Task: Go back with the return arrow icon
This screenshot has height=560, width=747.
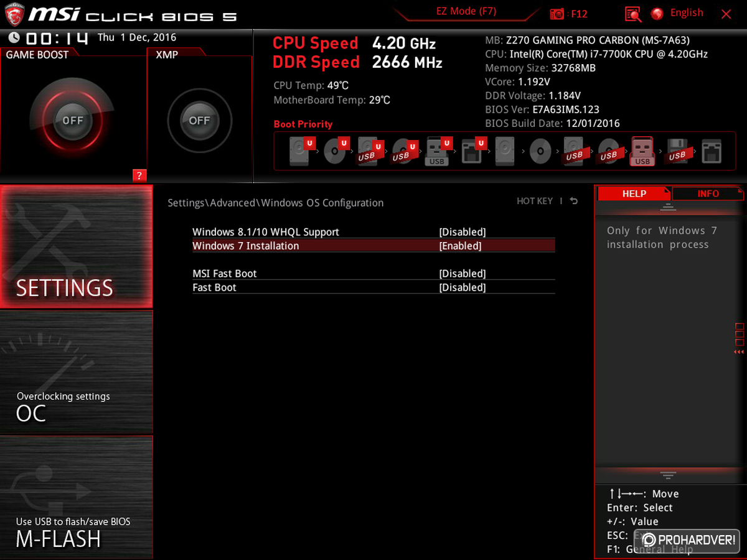Action: 573,201
